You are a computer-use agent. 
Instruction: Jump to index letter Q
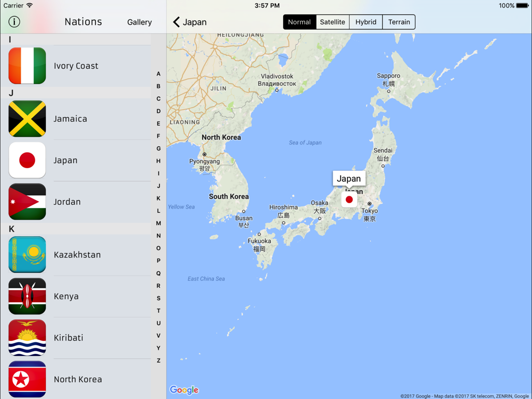(159, 273)
